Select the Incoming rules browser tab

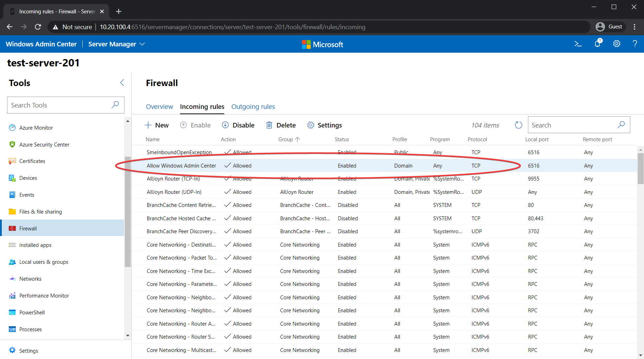coord(56,12)
